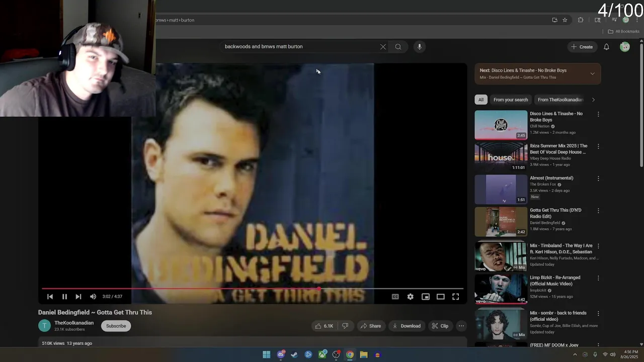The height and width of the screenshot is (362, 644).
Task: Create a Clip from the video
Action: 440,326
